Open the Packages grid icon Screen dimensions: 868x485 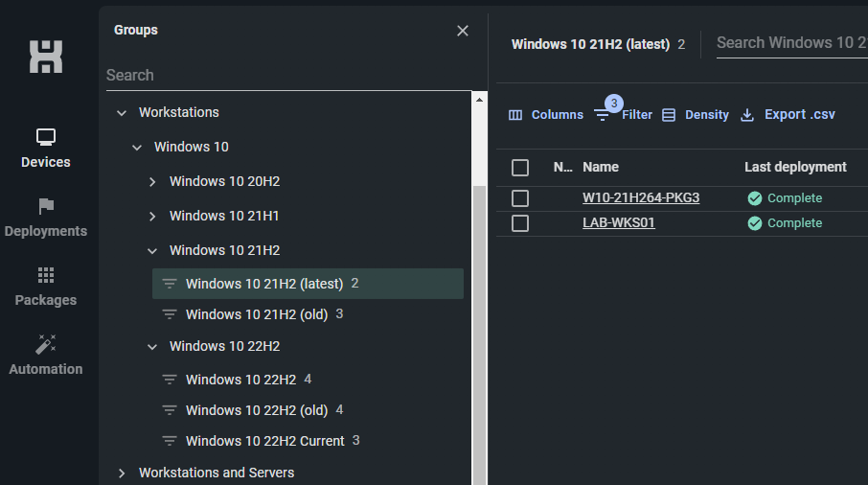click(46, 275)
